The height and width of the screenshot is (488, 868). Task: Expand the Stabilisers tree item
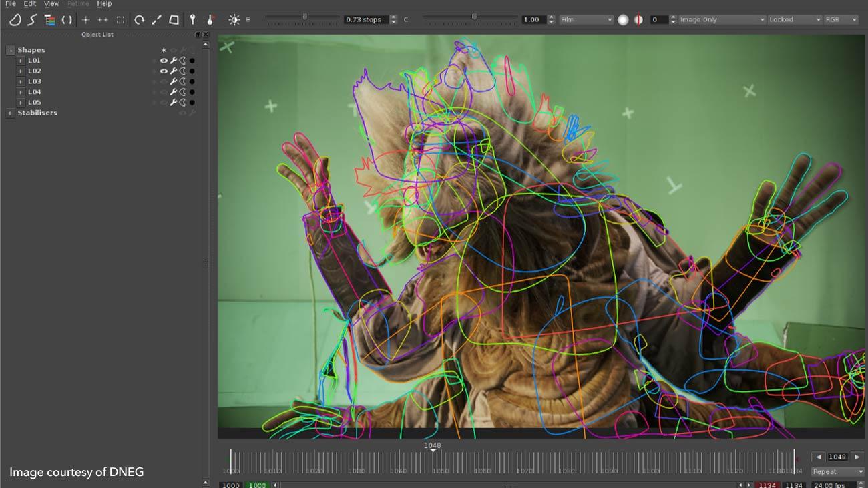pos(10,113)
